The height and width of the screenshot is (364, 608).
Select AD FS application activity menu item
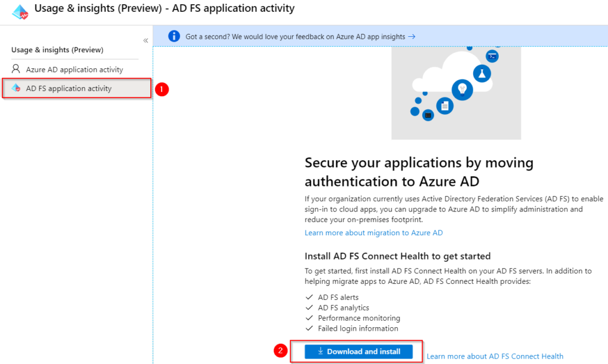click(x=69, y=88)
